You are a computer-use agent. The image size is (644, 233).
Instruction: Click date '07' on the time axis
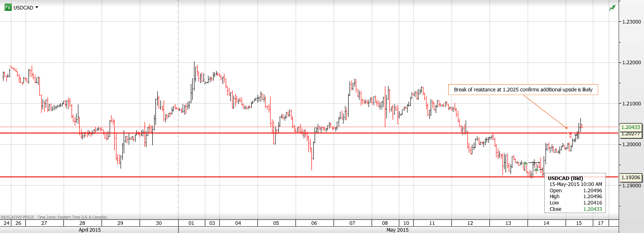click(x=353, y=223)
